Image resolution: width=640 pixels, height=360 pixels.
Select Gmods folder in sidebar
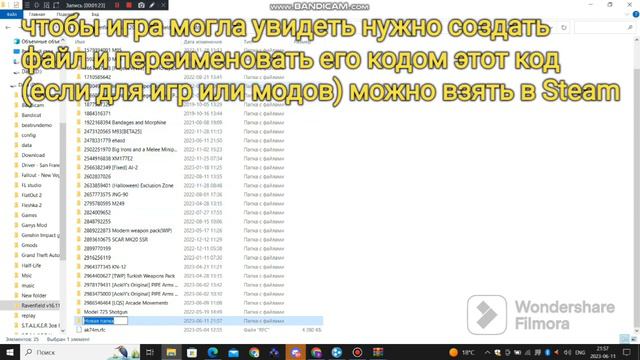click(x=29, y=245)
